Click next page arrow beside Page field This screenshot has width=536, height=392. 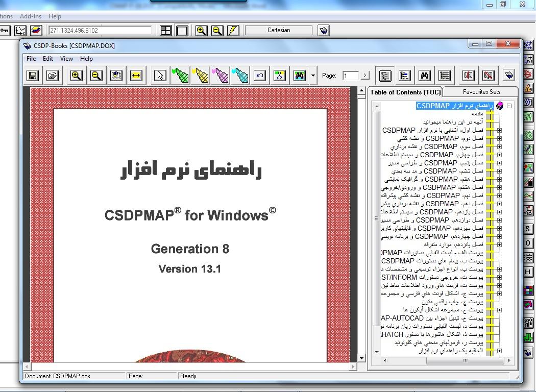pos(366,76)
